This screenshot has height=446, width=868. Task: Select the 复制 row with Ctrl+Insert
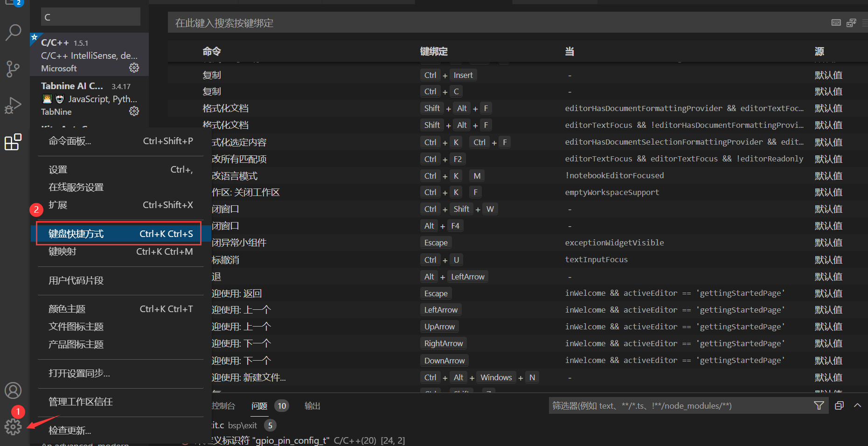click(x=518, y=75)
